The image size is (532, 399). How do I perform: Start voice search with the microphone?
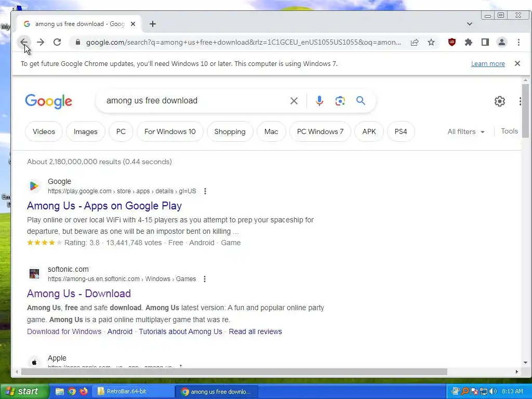(320, 101)
